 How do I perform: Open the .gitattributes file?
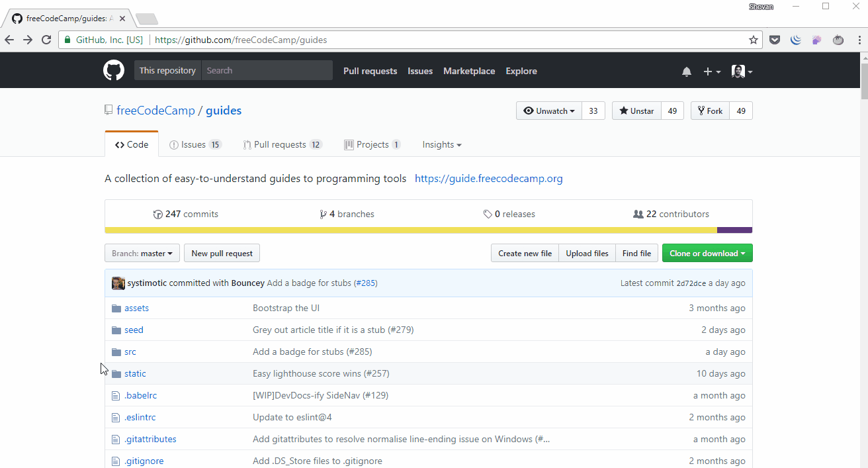150,439
